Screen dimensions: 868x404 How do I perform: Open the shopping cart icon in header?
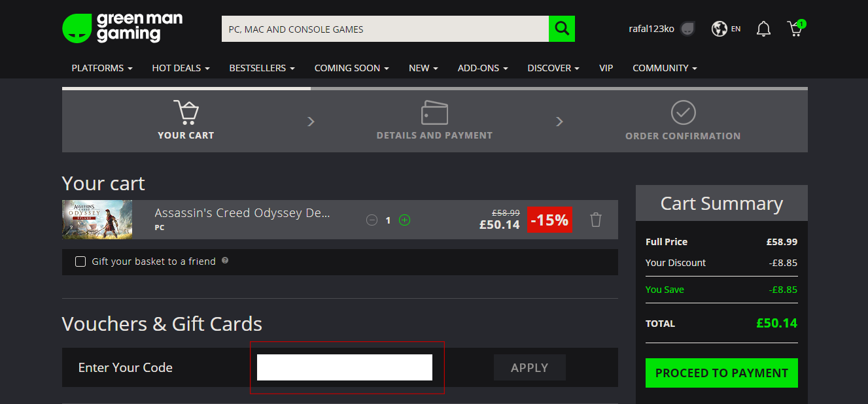(x=795, y=28)
